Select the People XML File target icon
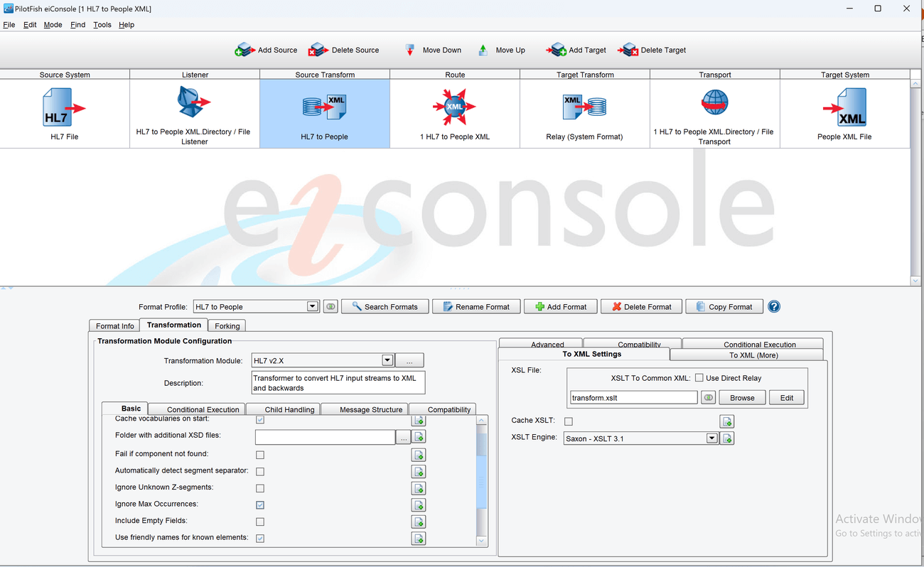 [844, 107]
